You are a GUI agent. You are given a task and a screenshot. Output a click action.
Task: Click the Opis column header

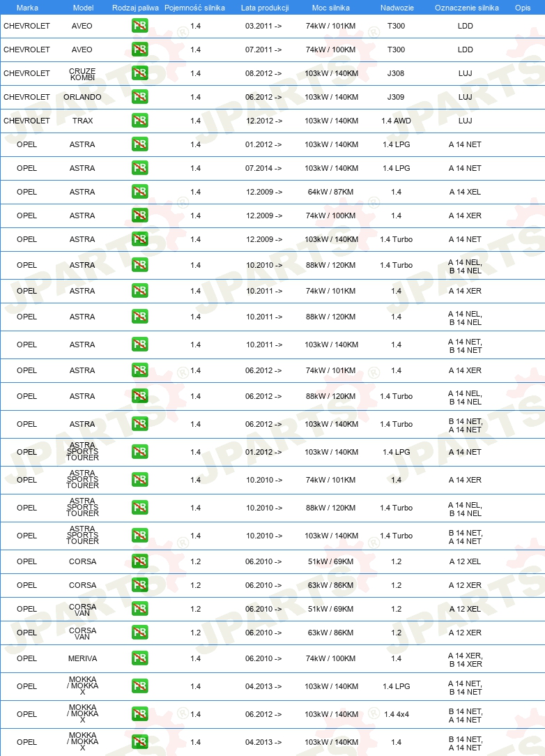tap(523, 8)
